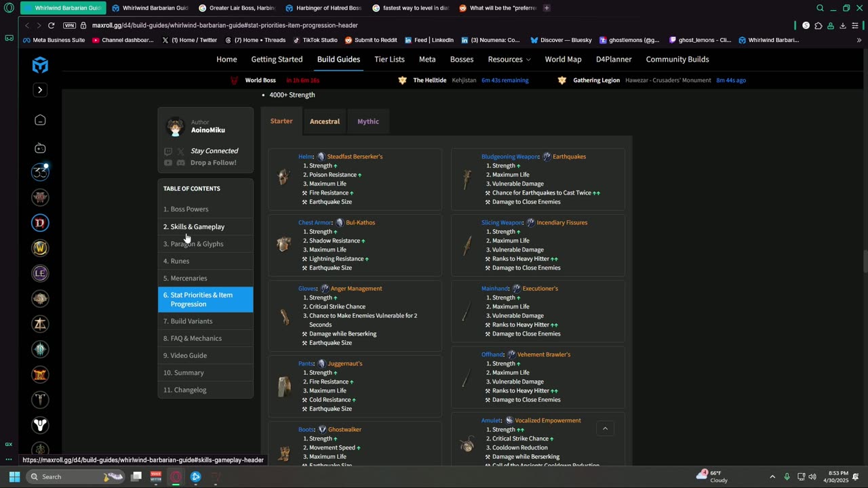Screen dimensions: 868x488
Task: Click the Juggernaut's pants aspect link
Action: (345, 363)
